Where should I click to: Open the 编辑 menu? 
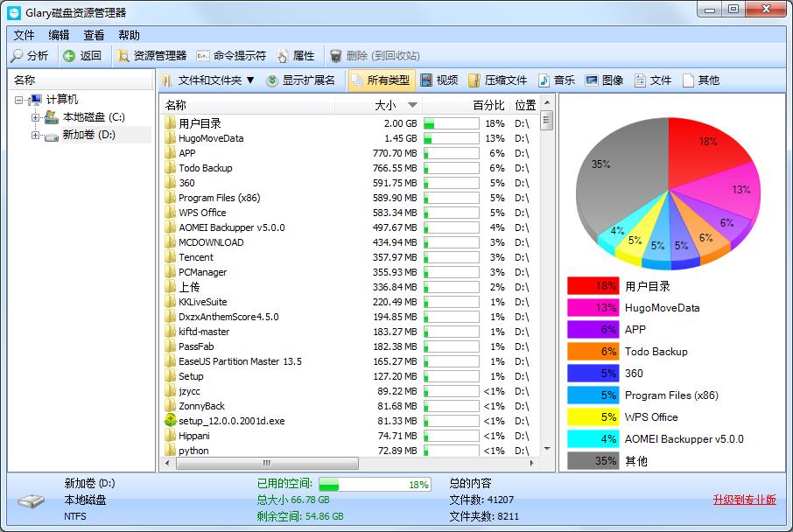click(57, 35)
